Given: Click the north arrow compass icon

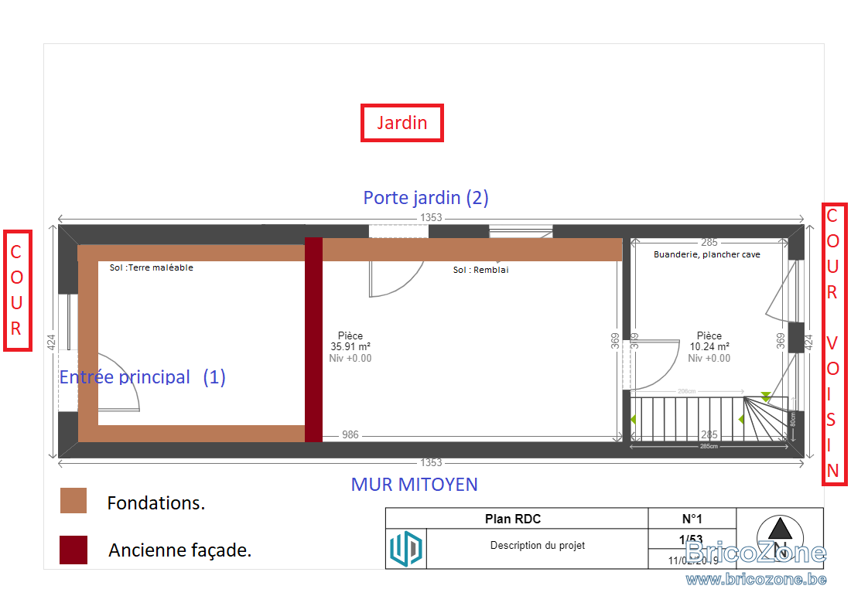Looking at the screenshot, I should [780, 537].
